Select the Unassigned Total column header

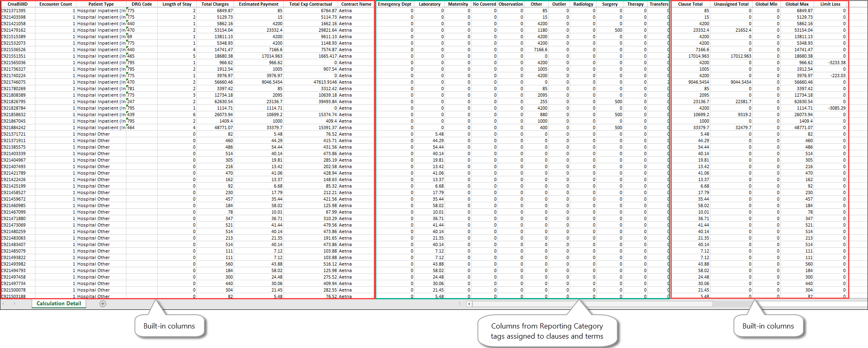[x=731, y=4]
